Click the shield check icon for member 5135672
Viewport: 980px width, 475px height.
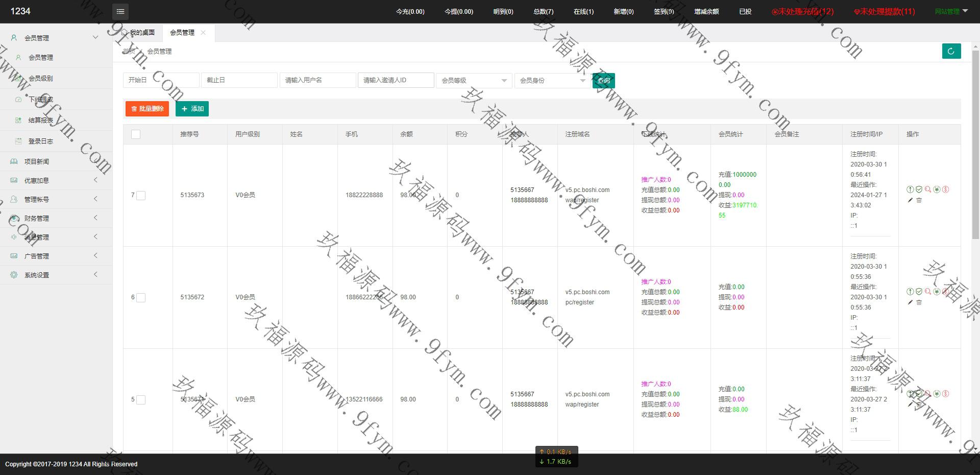point(919,292)
